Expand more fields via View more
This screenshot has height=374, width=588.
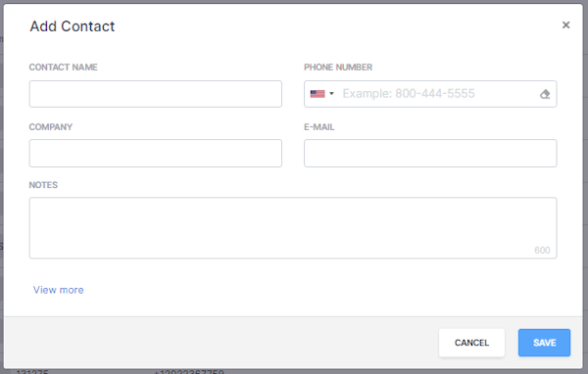(59, 290)
